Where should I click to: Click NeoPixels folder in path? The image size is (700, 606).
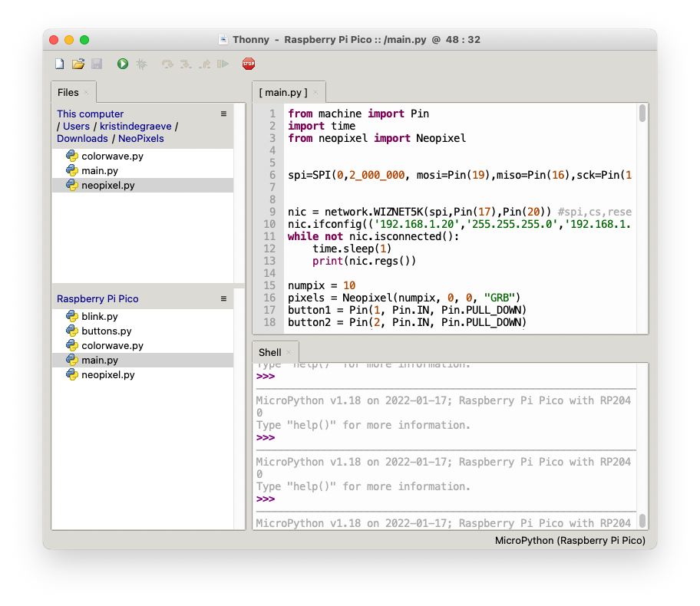click(x=141, y=138)
